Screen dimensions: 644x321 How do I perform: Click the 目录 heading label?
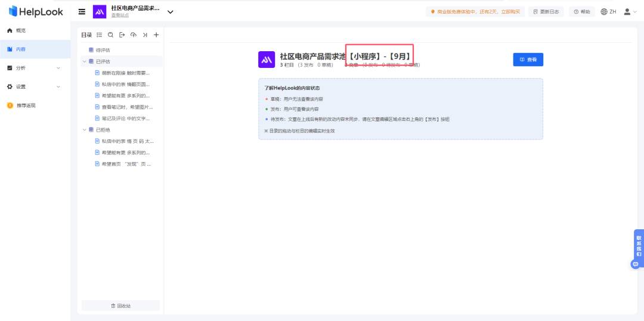(86, 35)
